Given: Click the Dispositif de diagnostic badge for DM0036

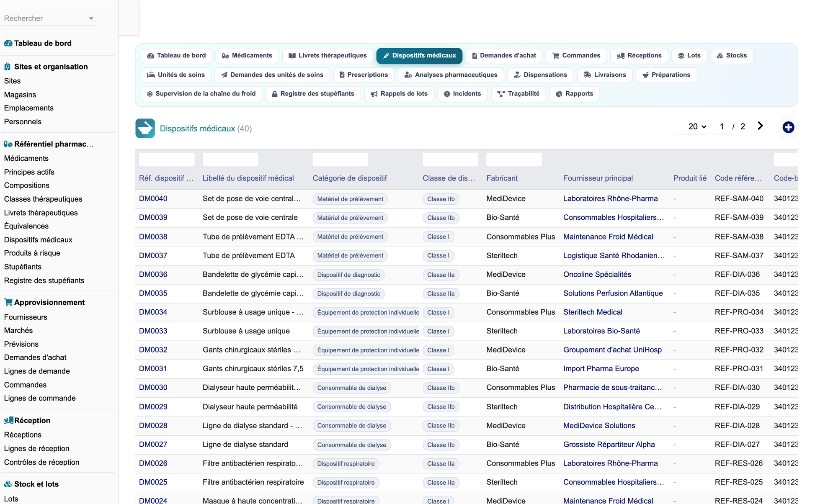Looking at the screenshot, I should pyautogui.click(x=348, y=275).
